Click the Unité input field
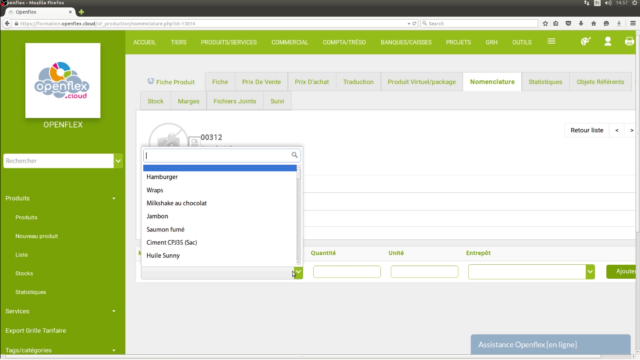Image resolution: width=640 pixels, height=360 pixels. click(424, 272)
